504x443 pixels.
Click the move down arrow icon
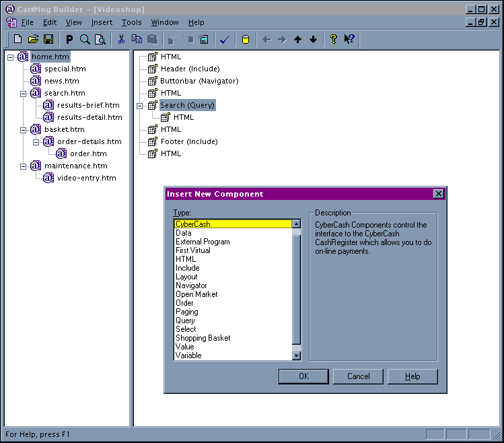point(313,40)
